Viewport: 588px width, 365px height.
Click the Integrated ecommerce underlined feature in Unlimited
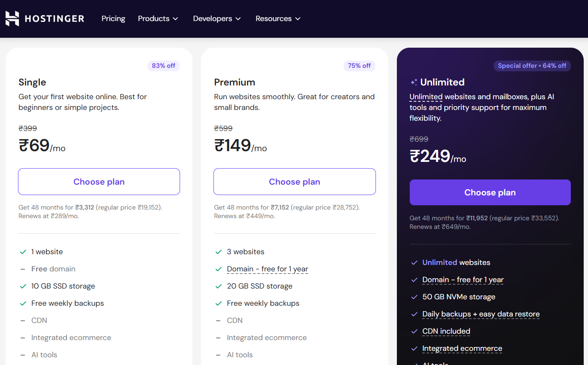(x=462, y=349)
